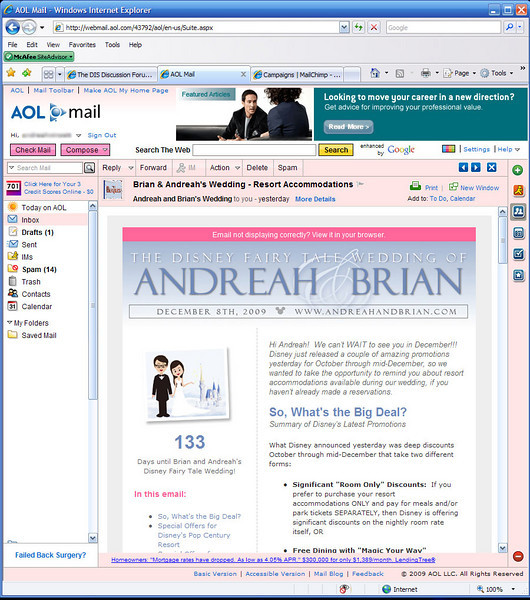
Task: Open the calendar sidebar icon
Action: click(519, 233)
